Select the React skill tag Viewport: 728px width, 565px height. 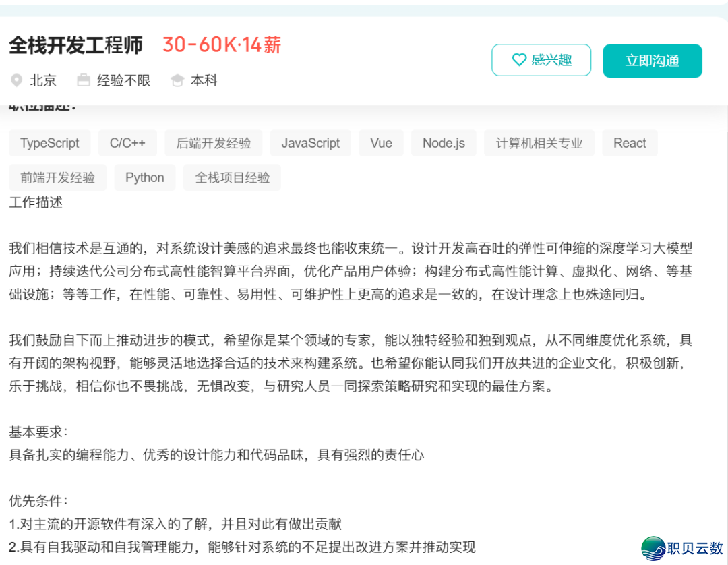pos(630,143)
